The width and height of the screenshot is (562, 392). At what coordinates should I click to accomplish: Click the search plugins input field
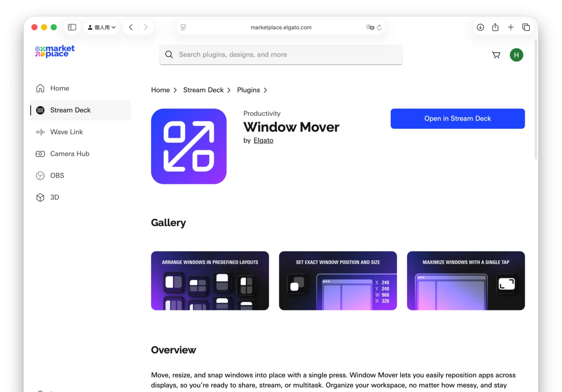(281, 54)
